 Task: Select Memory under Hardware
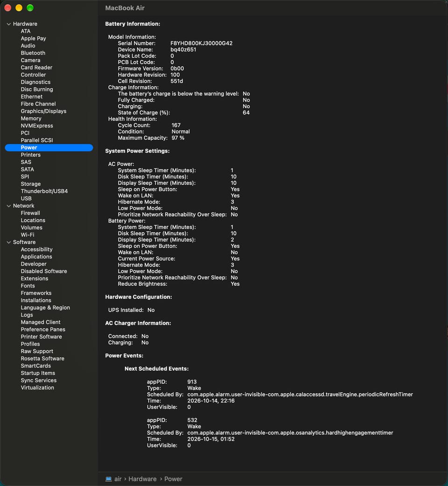[x=31, y=119]
